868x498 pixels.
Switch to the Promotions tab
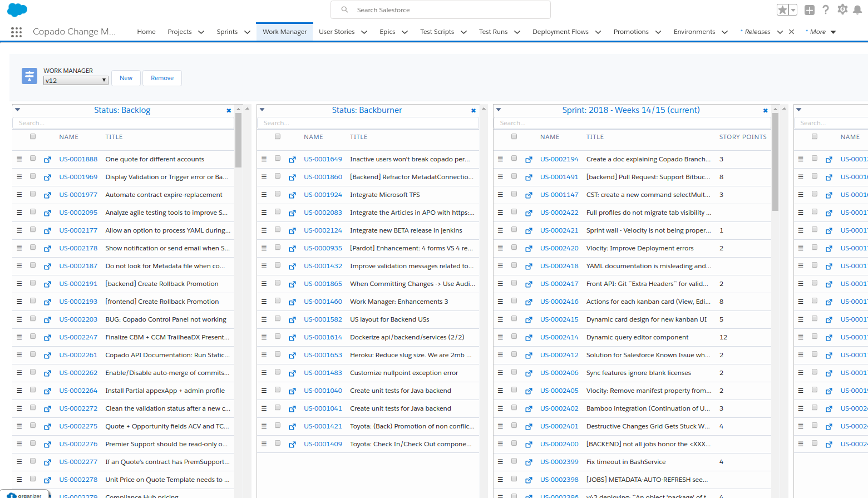click(631, 32)
